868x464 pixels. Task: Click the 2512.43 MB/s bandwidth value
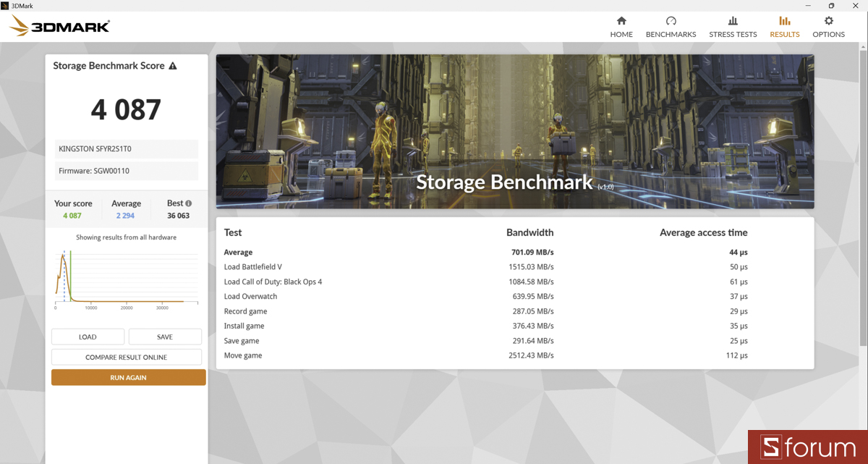(531, 355)
